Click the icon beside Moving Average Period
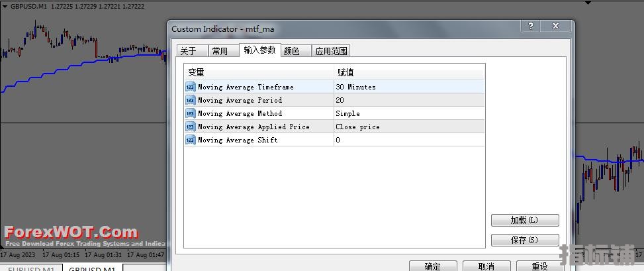 (x=191, y=100)
